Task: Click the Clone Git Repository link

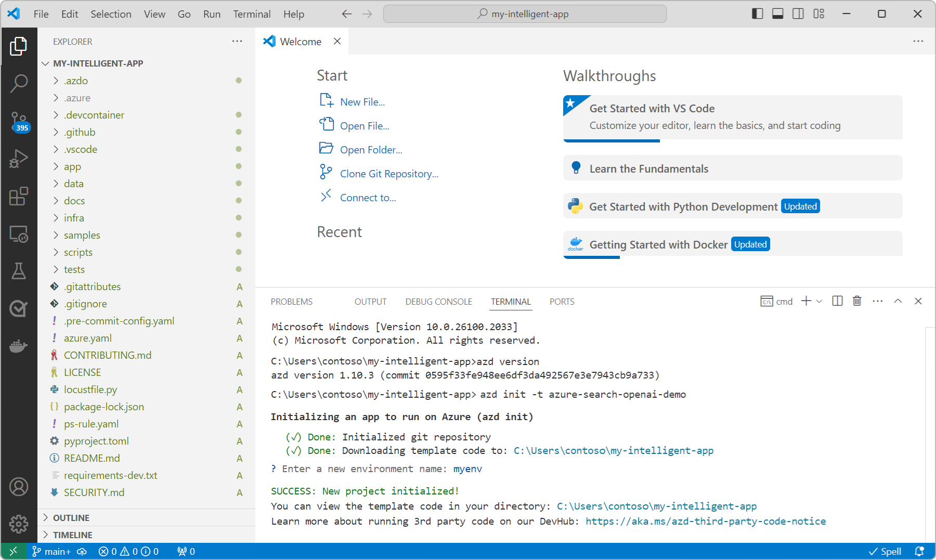Action: [x=388, y=173]
